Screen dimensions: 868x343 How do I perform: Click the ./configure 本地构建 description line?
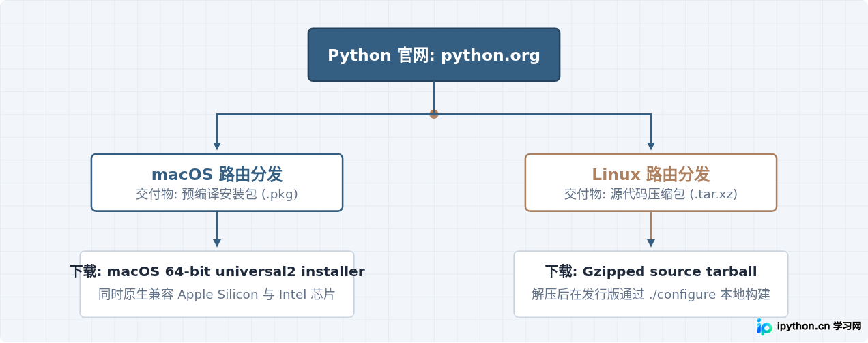651,295
